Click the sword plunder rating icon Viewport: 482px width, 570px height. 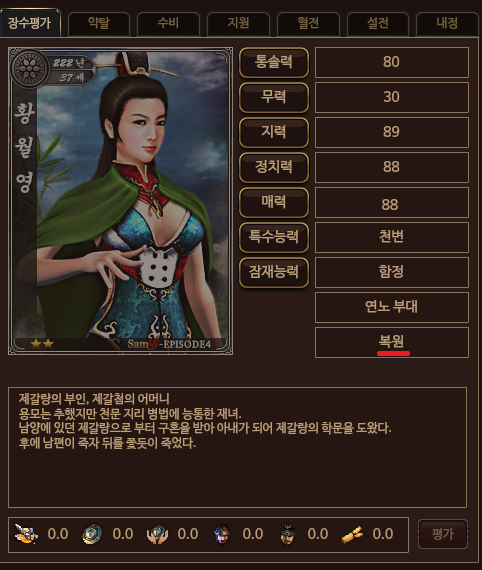point(26,534)
